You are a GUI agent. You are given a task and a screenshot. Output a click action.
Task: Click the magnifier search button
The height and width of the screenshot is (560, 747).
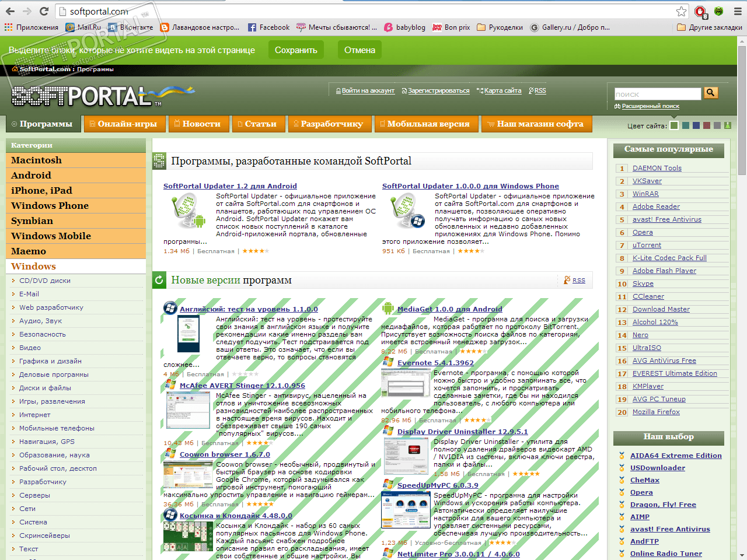click(x=710, y=93)
